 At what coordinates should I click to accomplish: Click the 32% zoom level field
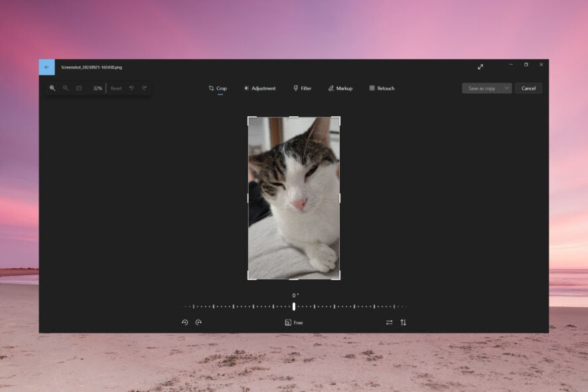[97, 88]
